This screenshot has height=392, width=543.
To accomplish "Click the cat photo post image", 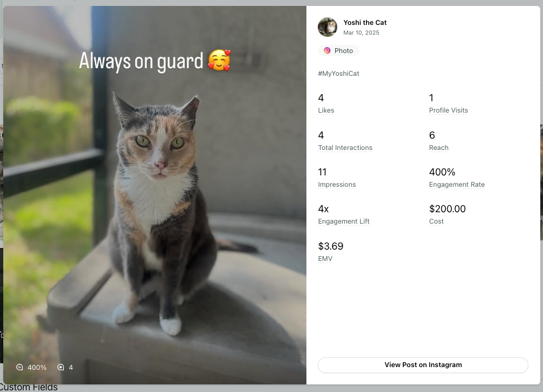I will point(155,195).
